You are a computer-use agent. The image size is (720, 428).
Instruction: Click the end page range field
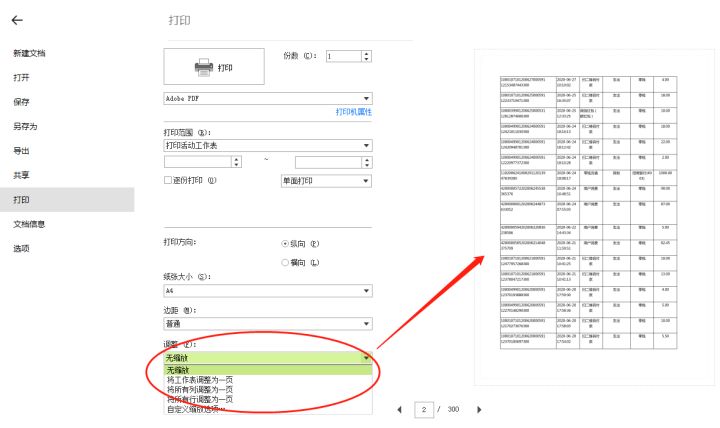[x=328, y=162]
